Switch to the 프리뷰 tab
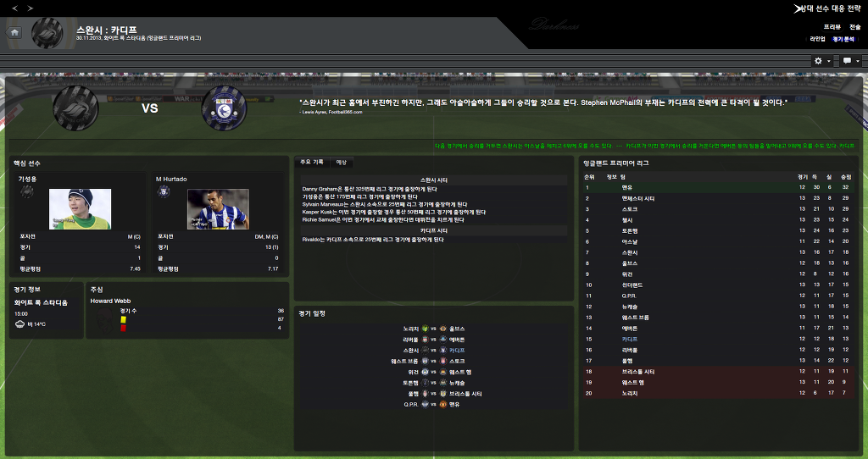The height and width of the screenshot is (459, 868). (832, 27)
